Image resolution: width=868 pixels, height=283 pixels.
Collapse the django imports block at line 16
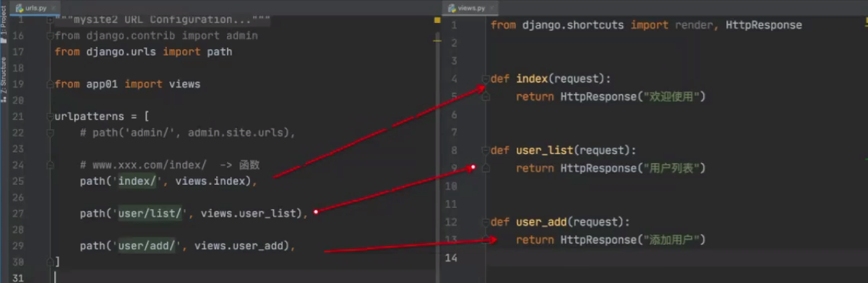(49, 35)
